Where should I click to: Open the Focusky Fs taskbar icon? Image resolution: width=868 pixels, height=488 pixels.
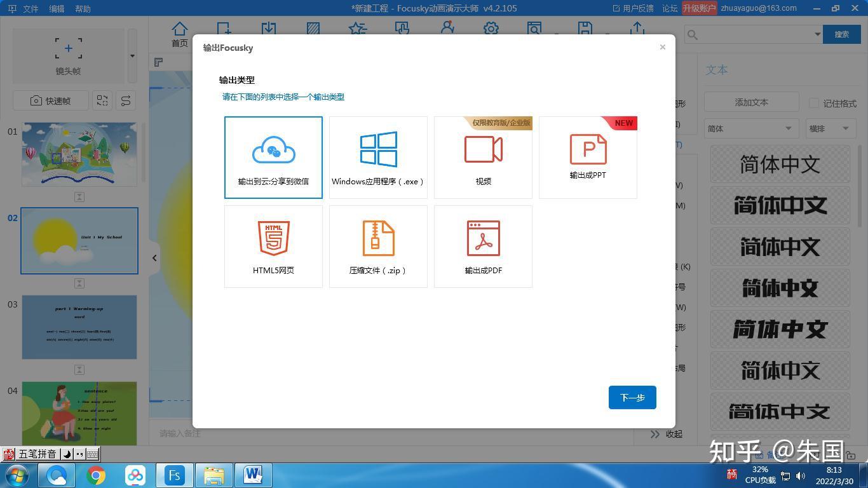tap(175, 475)
